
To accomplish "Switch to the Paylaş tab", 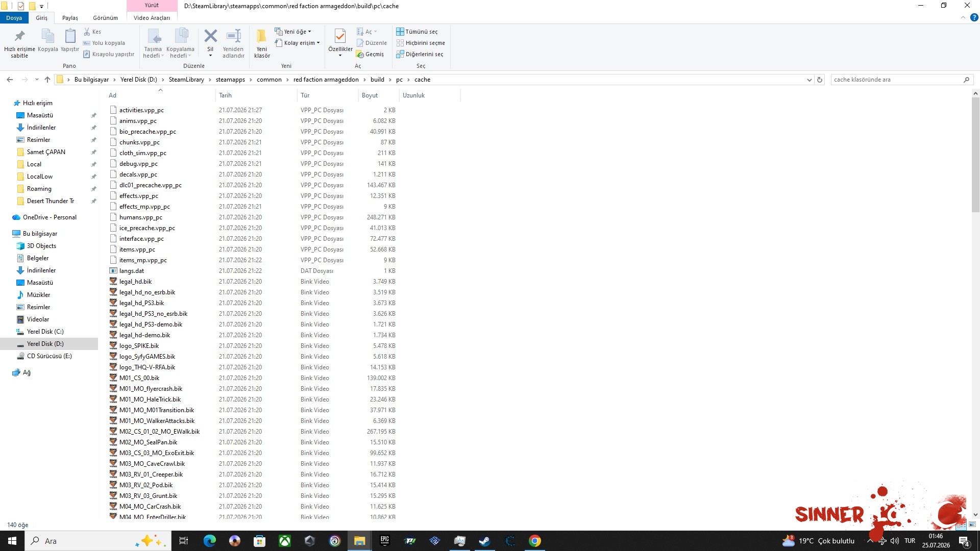I will (x=70, y=18).
